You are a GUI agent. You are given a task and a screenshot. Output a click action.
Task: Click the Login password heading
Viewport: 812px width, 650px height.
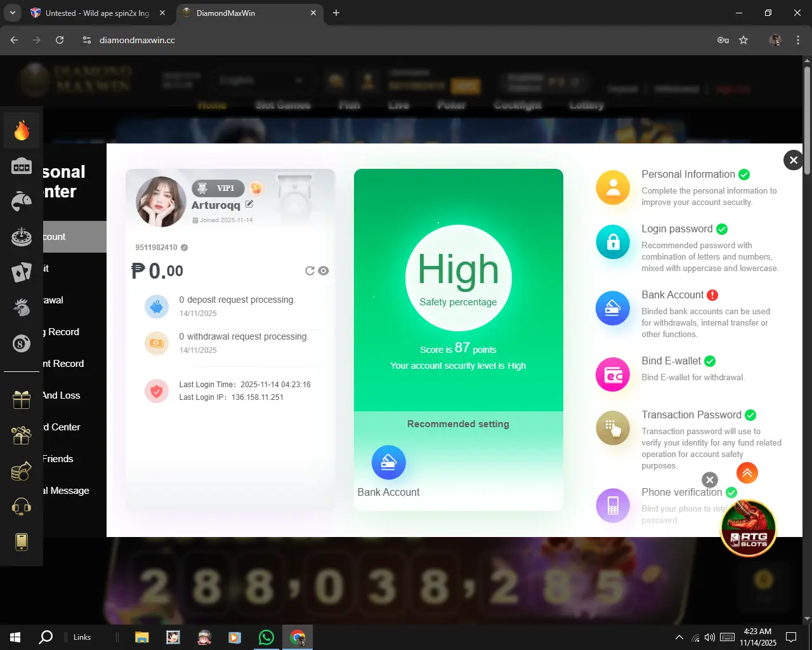[x=677, y=229]
